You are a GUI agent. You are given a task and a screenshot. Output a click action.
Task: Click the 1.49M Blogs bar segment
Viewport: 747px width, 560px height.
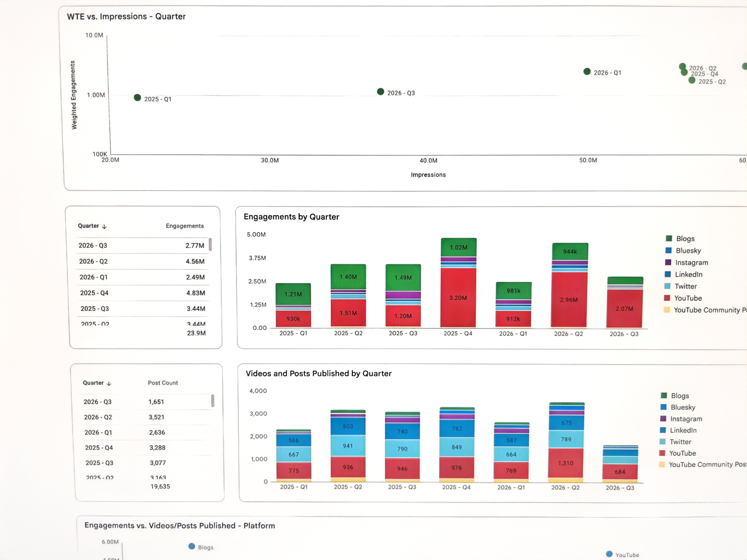[403, 277]
